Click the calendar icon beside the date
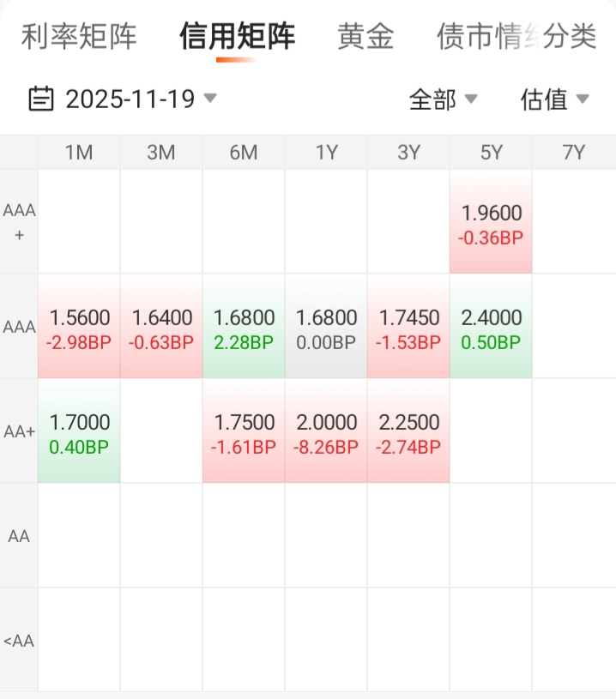This screenshot has height=699, width=616. 40,99
